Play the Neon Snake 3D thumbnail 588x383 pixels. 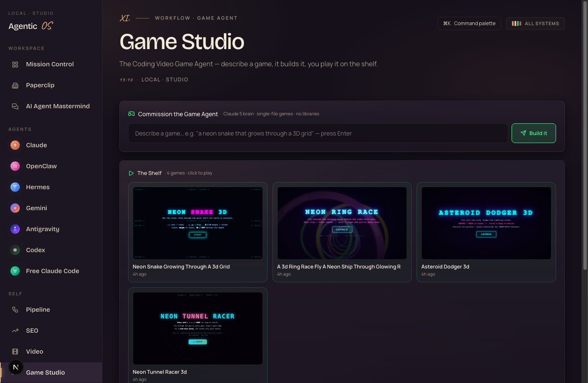point(198,223)
